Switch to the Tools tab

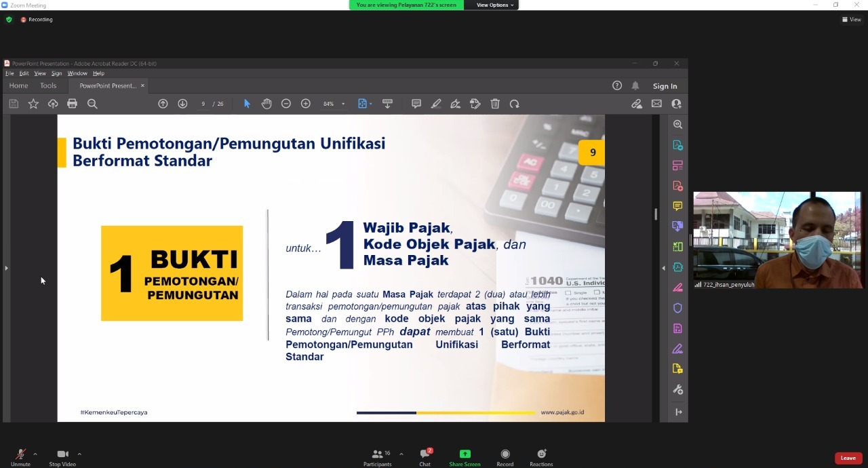click(x=48, y=86)
